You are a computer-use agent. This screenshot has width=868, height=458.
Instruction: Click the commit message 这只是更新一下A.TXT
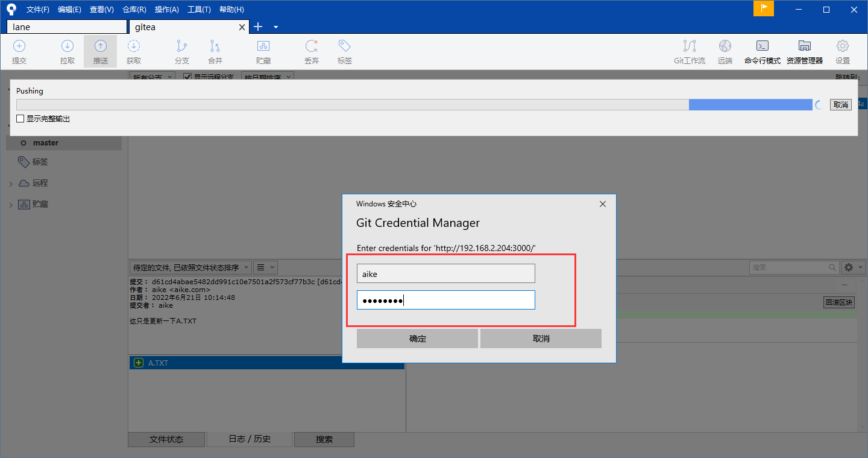coord(163,321)
